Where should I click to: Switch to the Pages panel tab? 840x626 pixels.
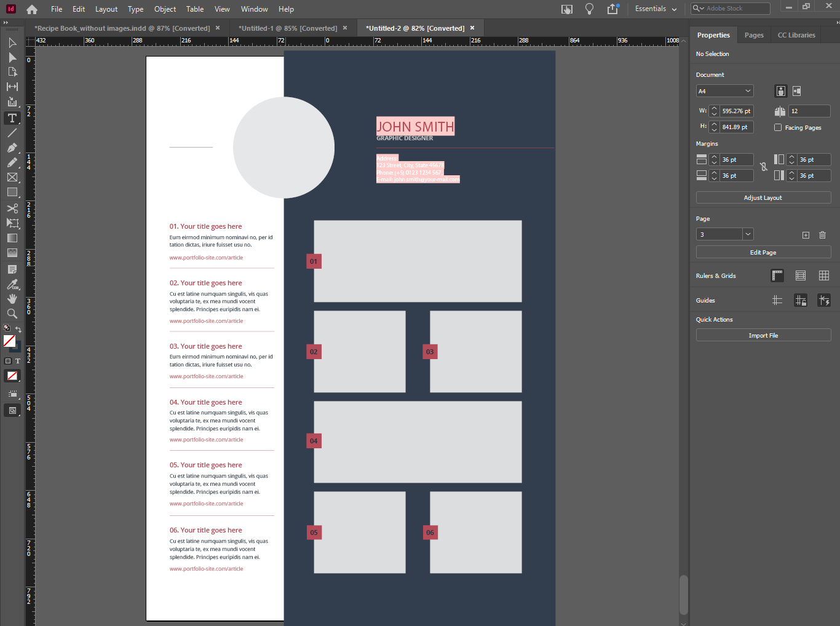pos(753,35)
